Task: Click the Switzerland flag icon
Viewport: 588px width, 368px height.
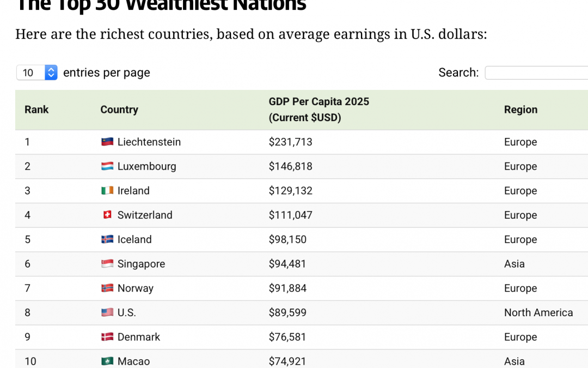Action: (109, 215)
